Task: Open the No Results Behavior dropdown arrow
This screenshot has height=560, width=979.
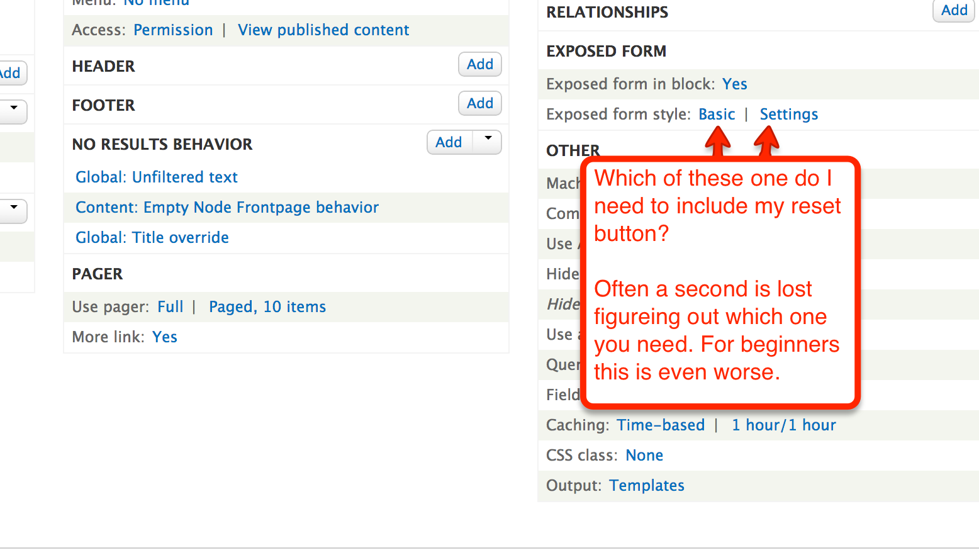Action: [488, 142]
